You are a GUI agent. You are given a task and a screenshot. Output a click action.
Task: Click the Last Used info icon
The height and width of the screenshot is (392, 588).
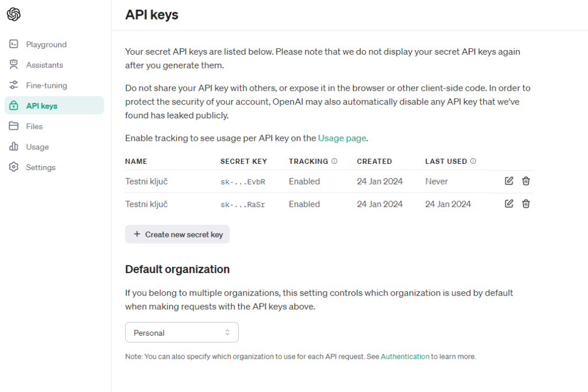pos(473,161)
